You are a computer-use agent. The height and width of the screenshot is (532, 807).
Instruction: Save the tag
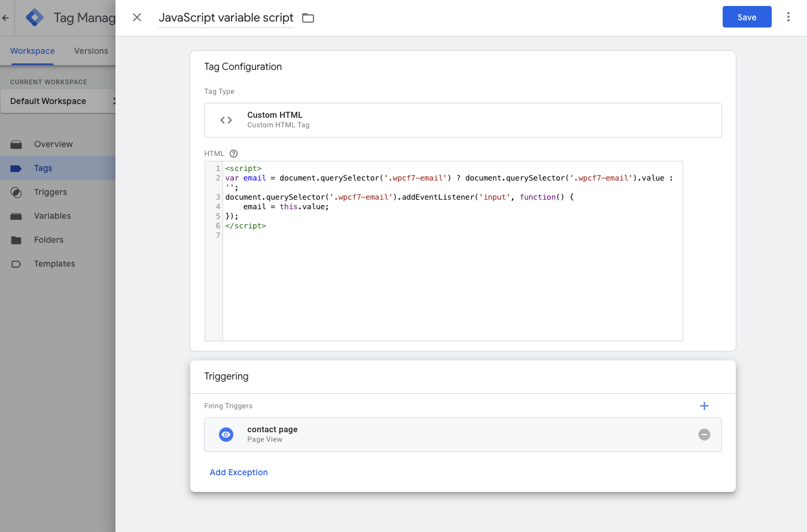coord(747,17)
